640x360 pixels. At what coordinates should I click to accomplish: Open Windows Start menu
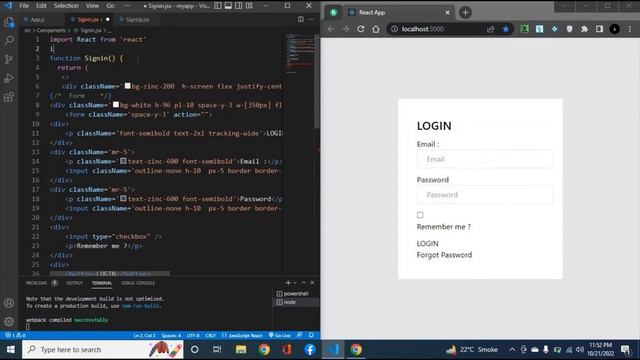[11, 349]
